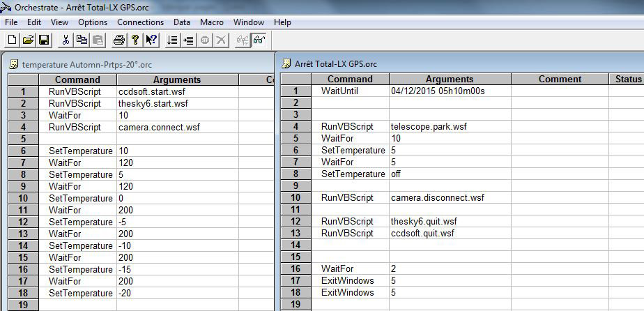Viewport: 644px width, 311px height.
Task: Open the Macro menu
Action: 212,22
